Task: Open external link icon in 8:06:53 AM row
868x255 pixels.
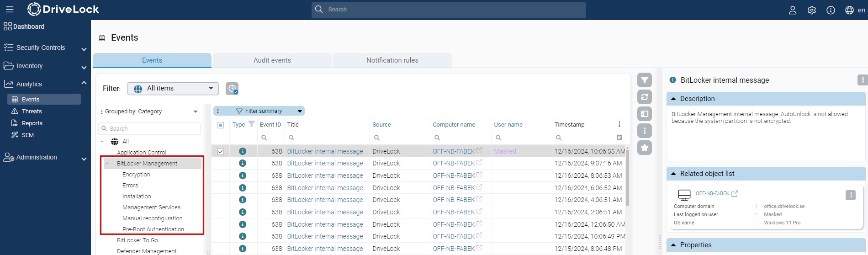Action: coord(479,175)
